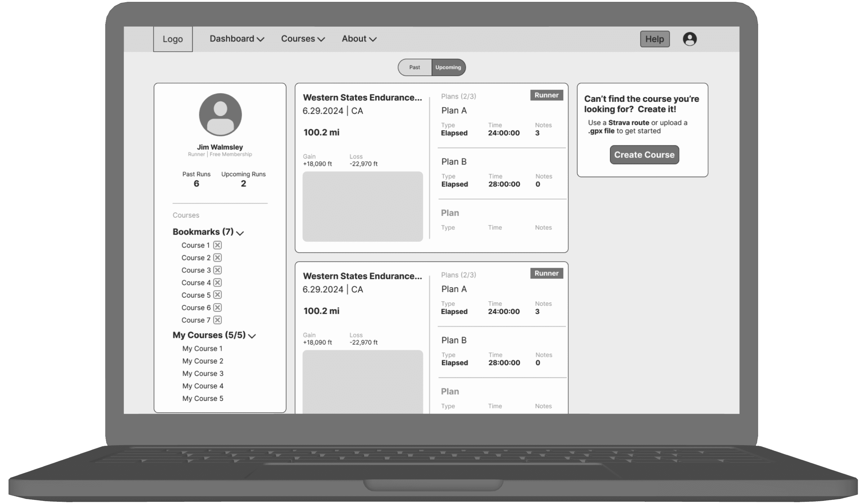Click the Help button

click(x=654, y=39)
